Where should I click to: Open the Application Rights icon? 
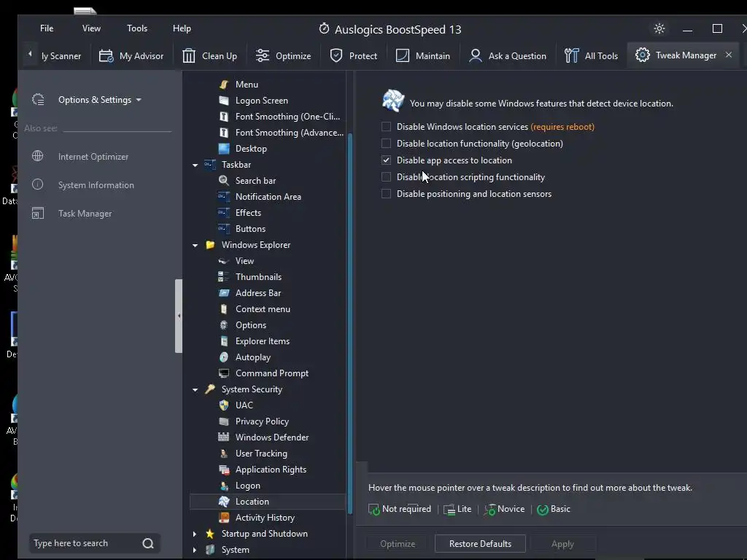coord(224,470)
